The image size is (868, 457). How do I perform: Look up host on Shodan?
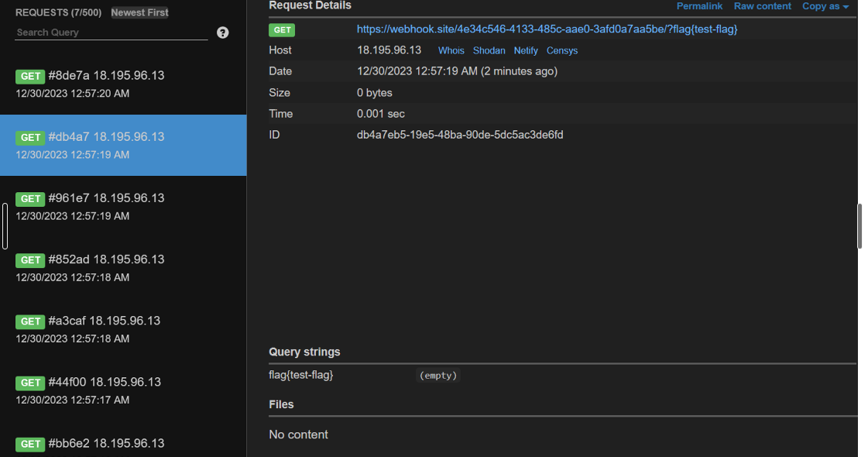[x=489, y=50]
